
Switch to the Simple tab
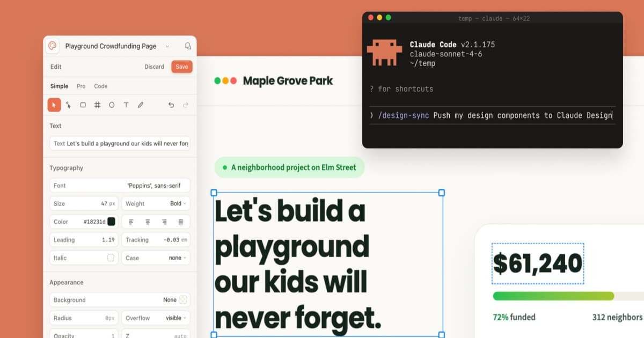point(60,86)
